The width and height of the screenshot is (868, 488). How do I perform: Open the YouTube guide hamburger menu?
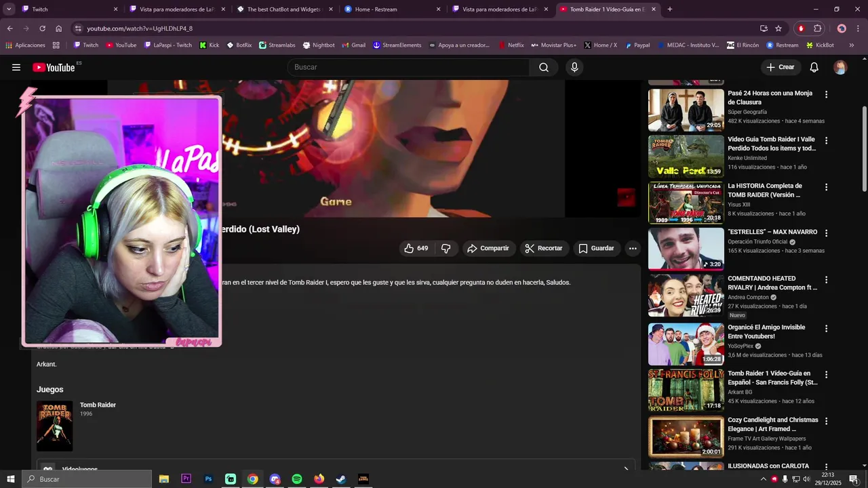(16, 67)
